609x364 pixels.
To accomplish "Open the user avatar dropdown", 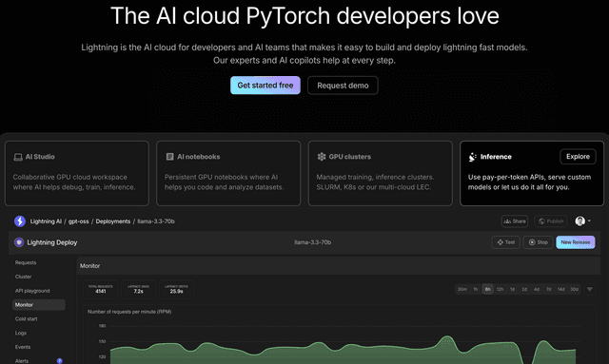I will 583,221.
